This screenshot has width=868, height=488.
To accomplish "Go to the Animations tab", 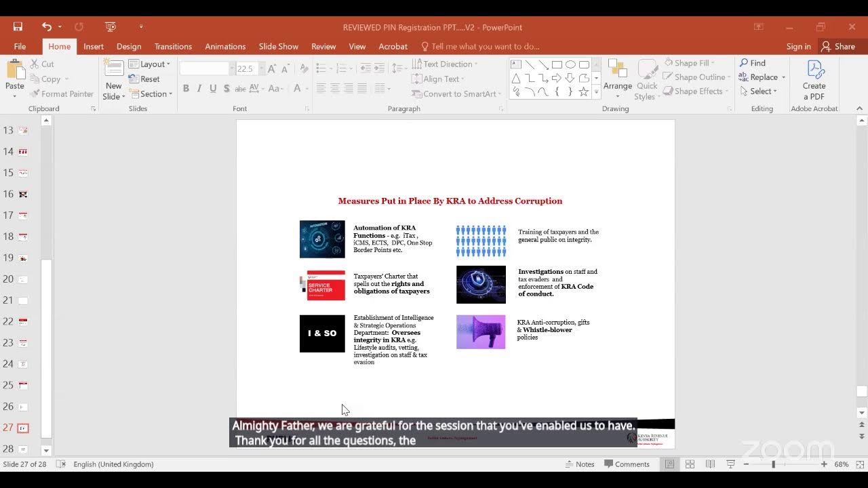I will click(x=225, y=46).
